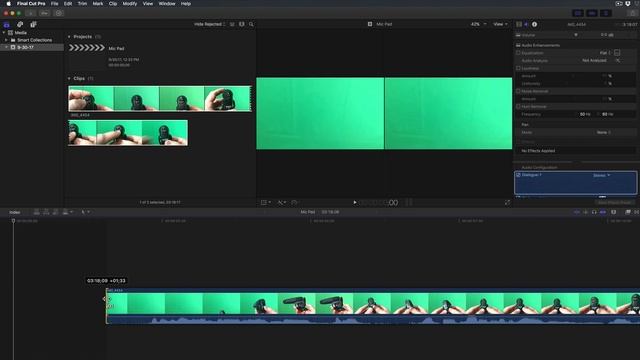640x360 pixels.
Task: Open the Pan Mode None dropdown
Action: point(604,132)
